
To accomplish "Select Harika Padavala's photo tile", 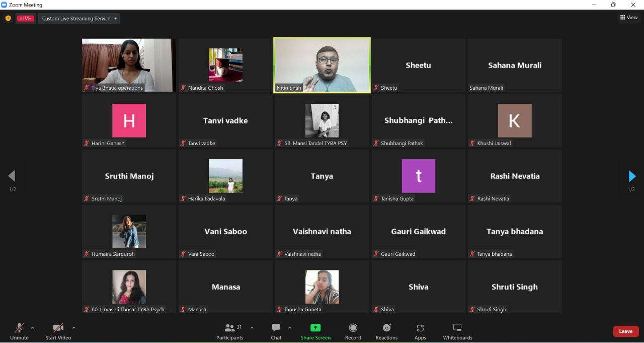I will click(x=225, y=176).
